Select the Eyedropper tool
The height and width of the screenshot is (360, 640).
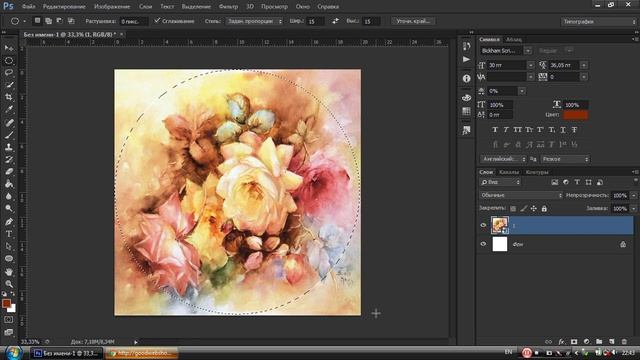pyautogui.click(x=9, y=109)
